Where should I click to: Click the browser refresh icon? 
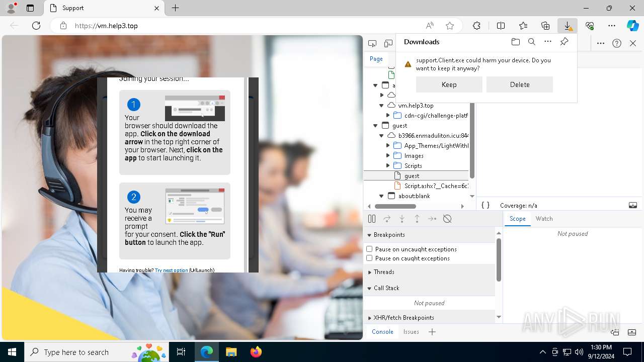click(x=36, y=26)
